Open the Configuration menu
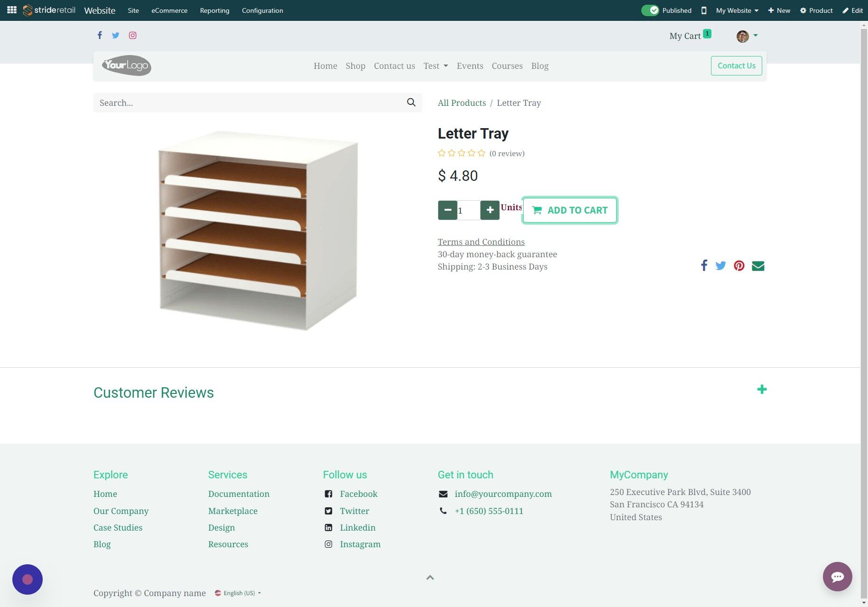 (262, 10)
